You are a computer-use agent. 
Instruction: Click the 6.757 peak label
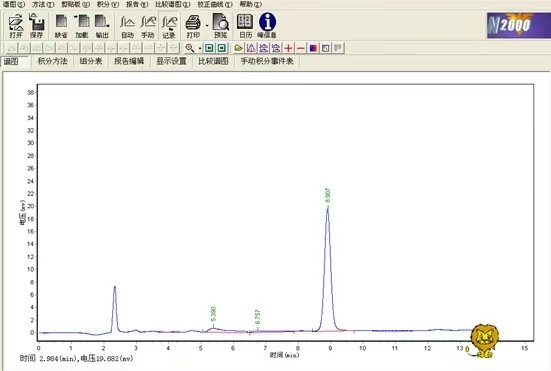click(x=258, y=317)
